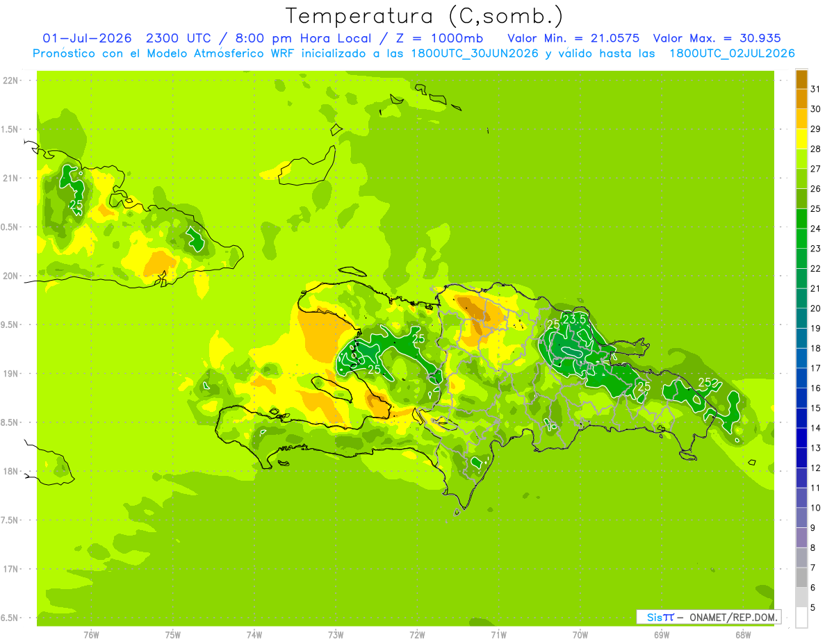This screenshot has width=834, height=644.
Task: Pick legend swatch between 27 and 28
Action: tap(801, 158)
